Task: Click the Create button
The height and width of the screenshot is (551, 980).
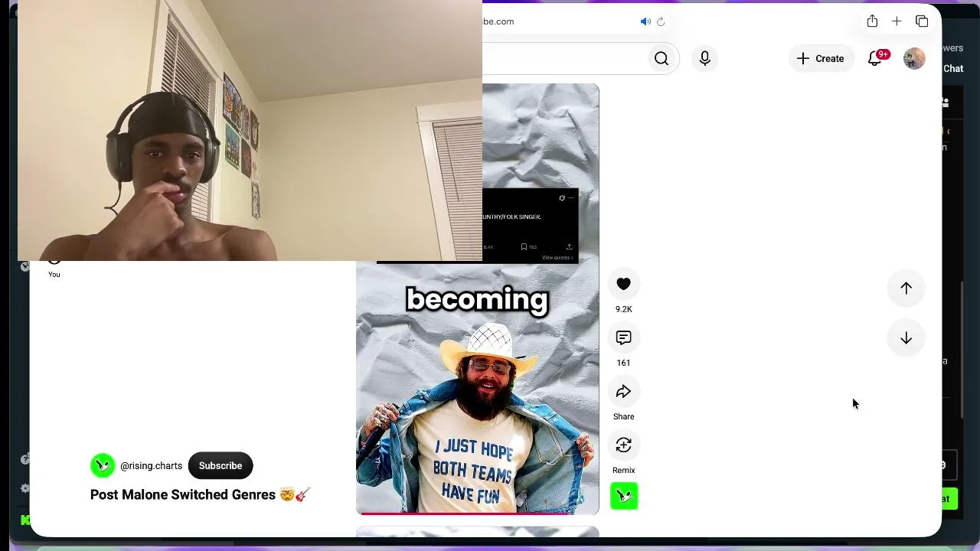Action: pyautogui.click(x=821, y=58)
